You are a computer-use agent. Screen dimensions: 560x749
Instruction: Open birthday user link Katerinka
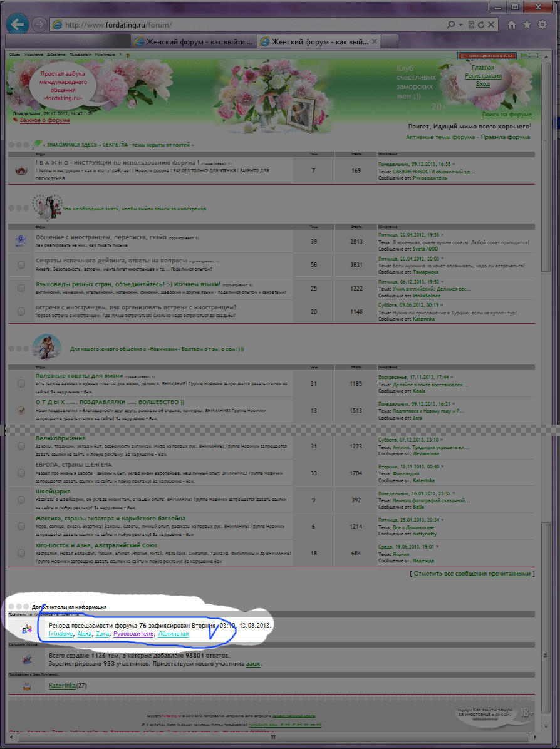click(62, 686)
